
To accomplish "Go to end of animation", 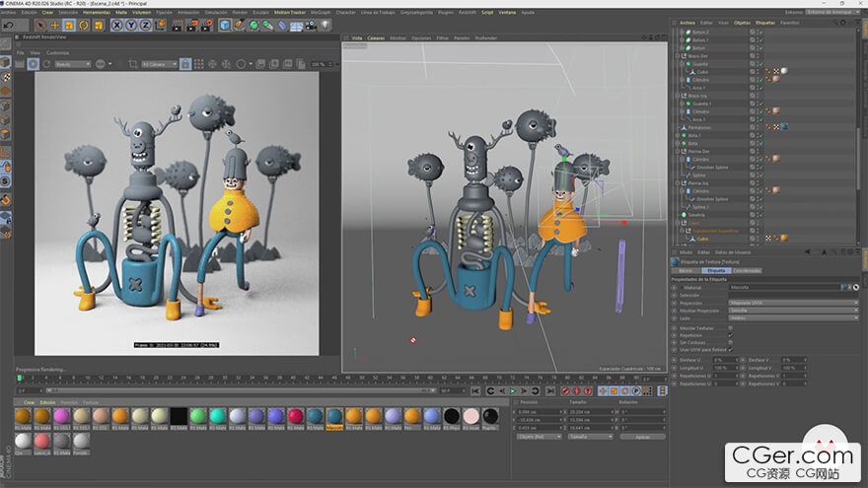I will point(549,391).
